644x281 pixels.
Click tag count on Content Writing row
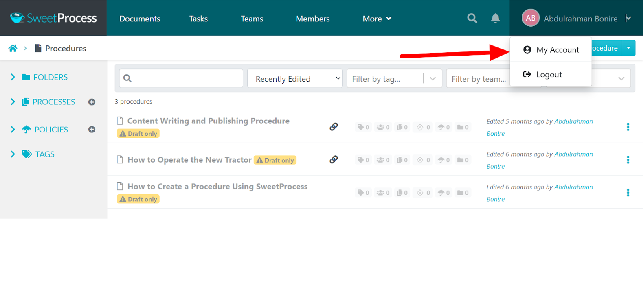pos(363,127)
